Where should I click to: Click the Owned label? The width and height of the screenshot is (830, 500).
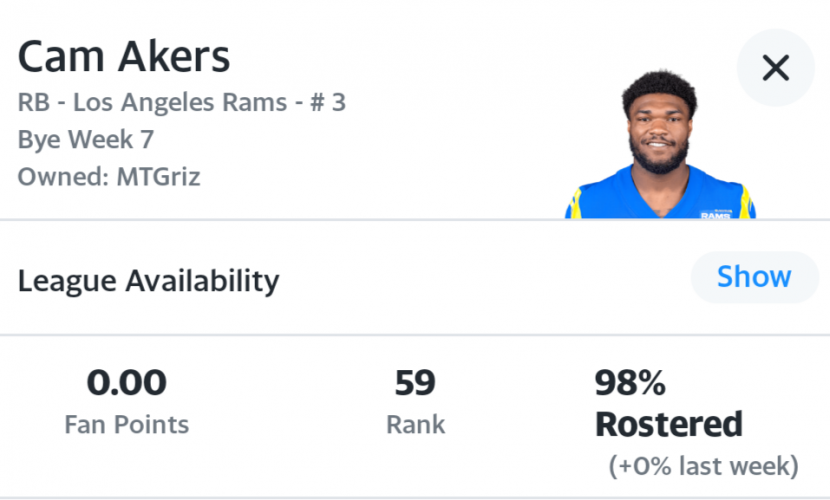click(x=63, y=177)
